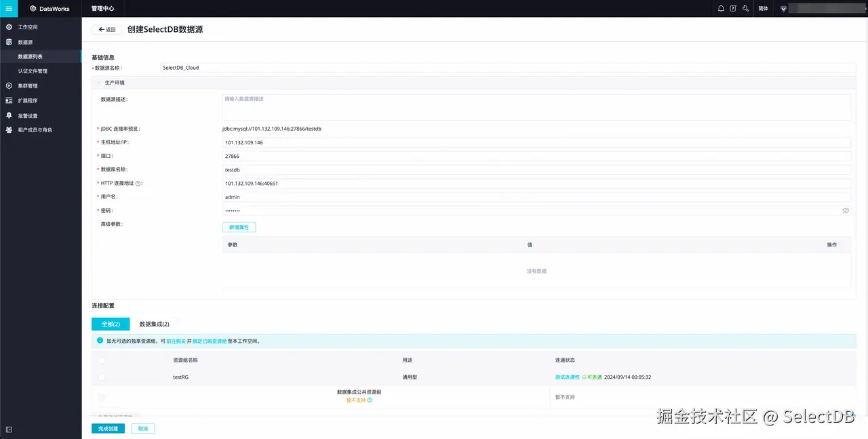Image resolution: width=868 pixels, height=439 pixels.
Task: Follow the 绑定已购资源组 link
Action: pos(210,341)
